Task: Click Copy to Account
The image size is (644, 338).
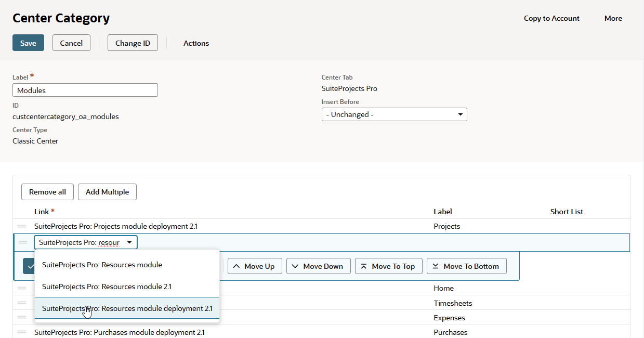Action: click(x=551, y=18)
